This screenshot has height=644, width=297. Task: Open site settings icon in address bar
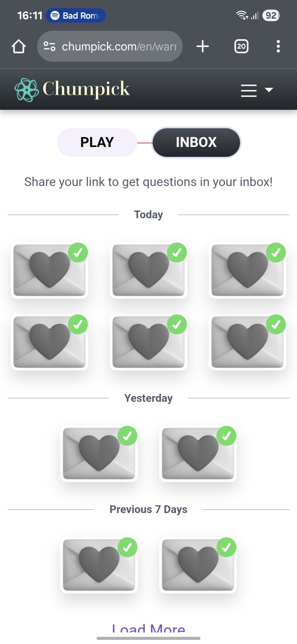tap(50, 46)
